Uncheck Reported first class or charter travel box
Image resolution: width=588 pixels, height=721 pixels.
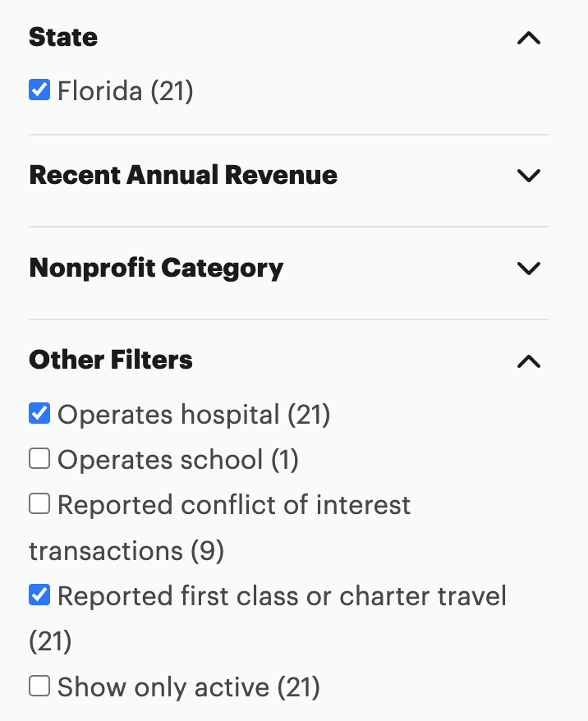[x=39, y=595]
